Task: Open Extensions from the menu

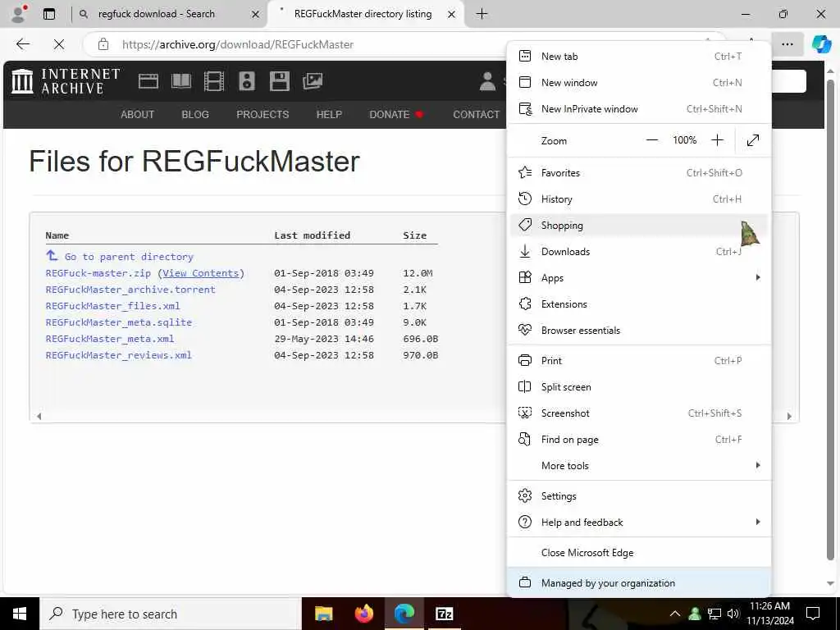Action: pyautogui.click(x=638, y=304)
